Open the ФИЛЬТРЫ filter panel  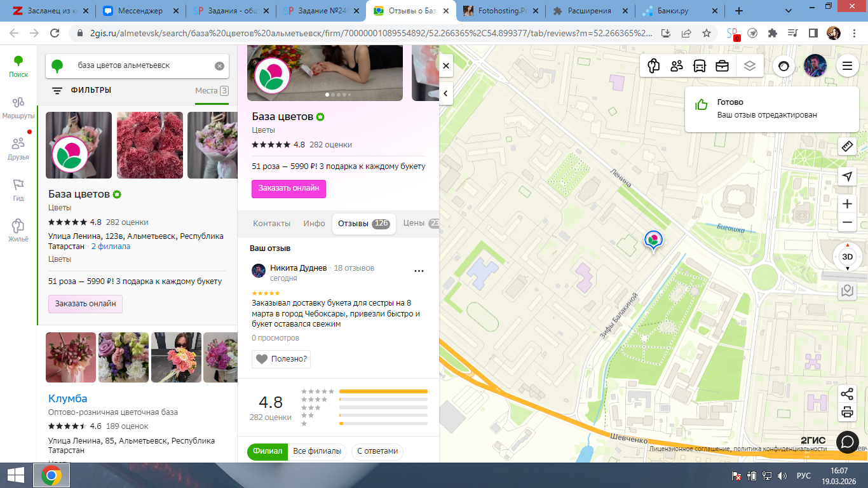81,91
